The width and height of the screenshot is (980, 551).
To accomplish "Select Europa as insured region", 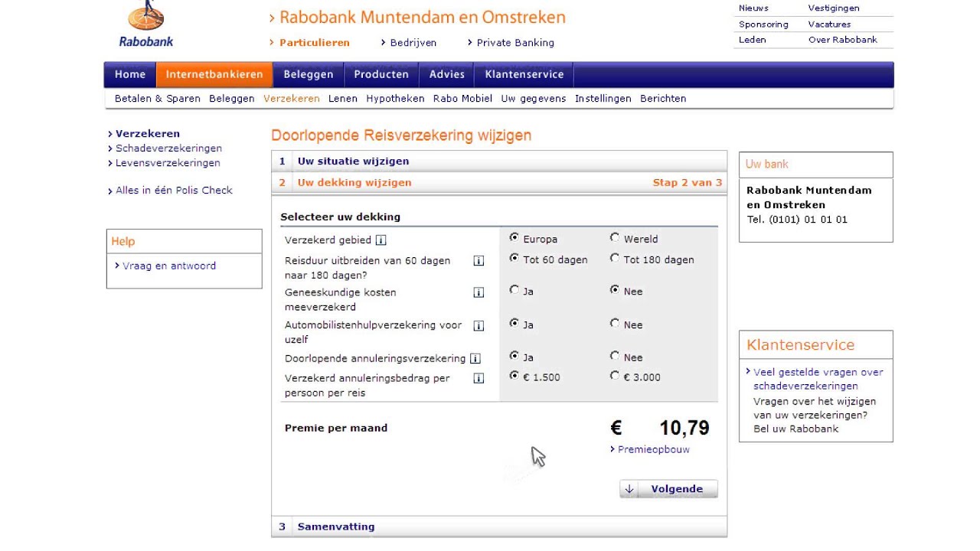I will (x=514, y=238).
